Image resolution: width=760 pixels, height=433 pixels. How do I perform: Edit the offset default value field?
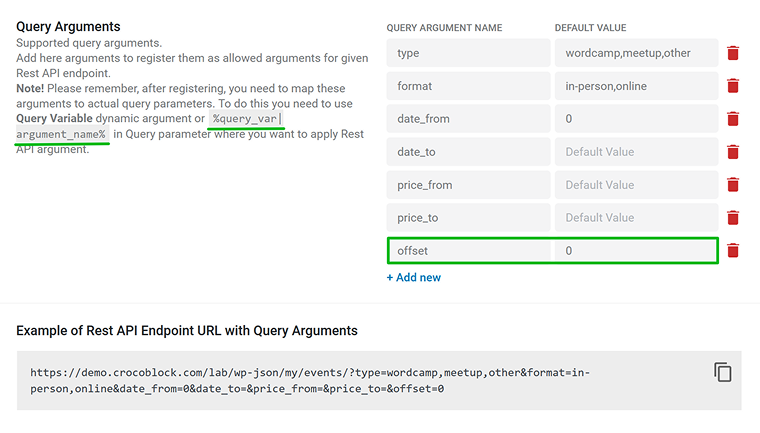tap(635, 251)
